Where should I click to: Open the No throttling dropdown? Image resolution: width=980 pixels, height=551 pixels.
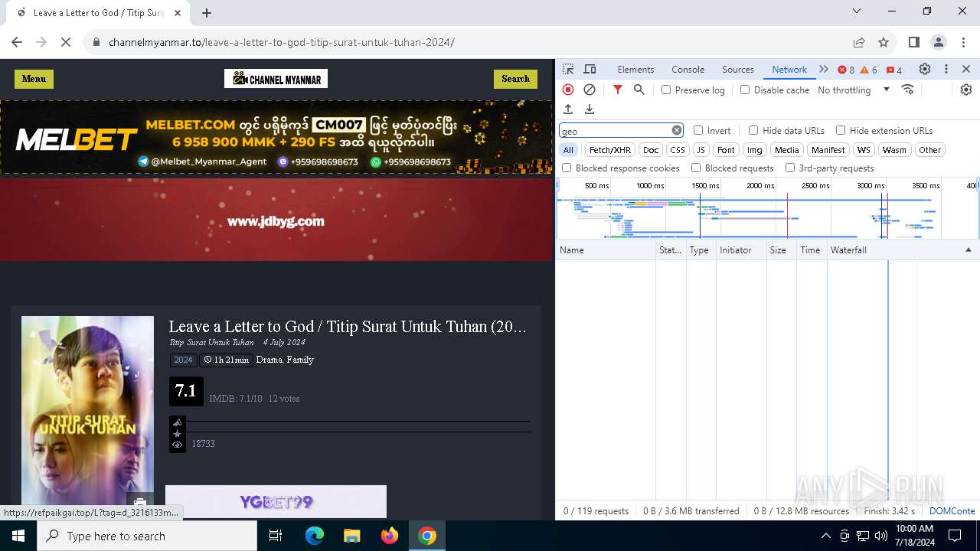[854, 90]
